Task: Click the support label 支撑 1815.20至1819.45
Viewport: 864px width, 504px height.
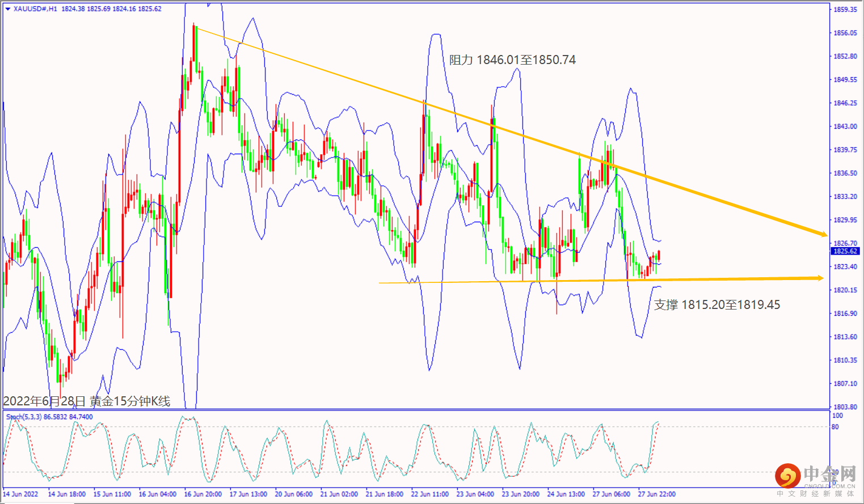Action: (717, 305)
